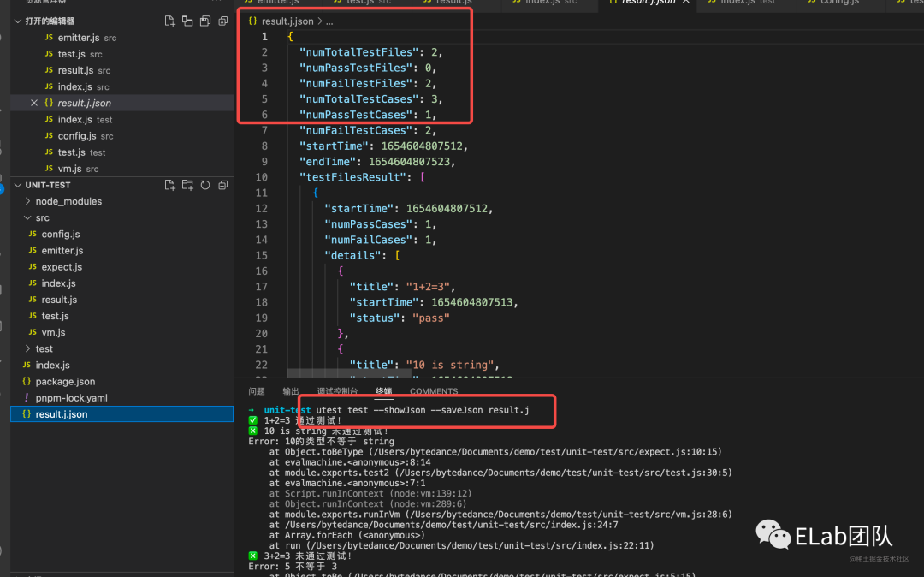Open vm.js src in open editors
The image size is (924, 577).
(122, 169)
